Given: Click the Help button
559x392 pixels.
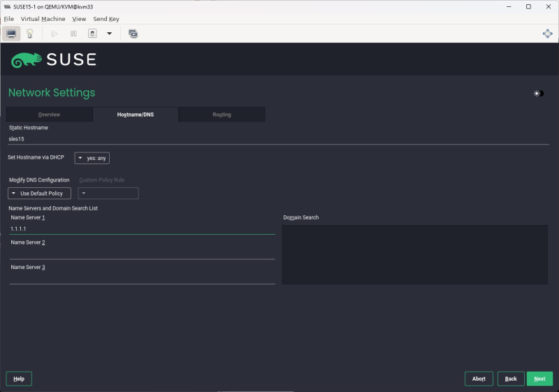Looking at the screenshot, I should pos(19,379).
